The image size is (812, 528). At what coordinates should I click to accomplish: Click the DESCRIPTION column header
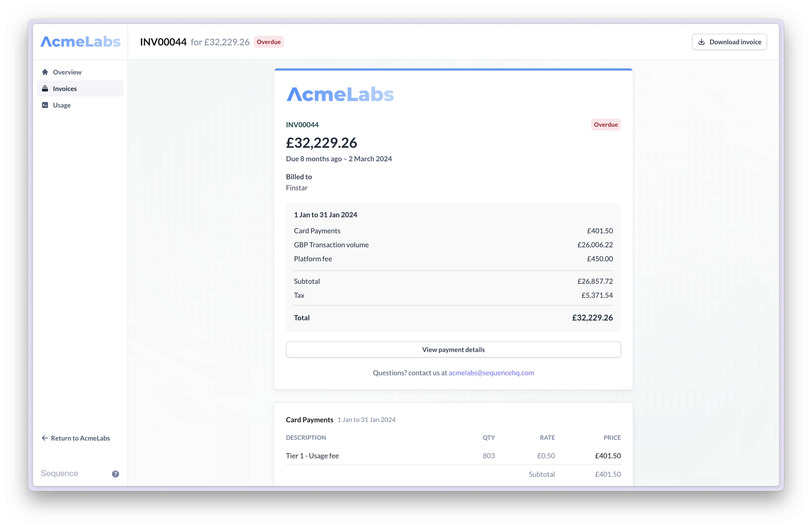pyautogui.click(x=306, y=437)
